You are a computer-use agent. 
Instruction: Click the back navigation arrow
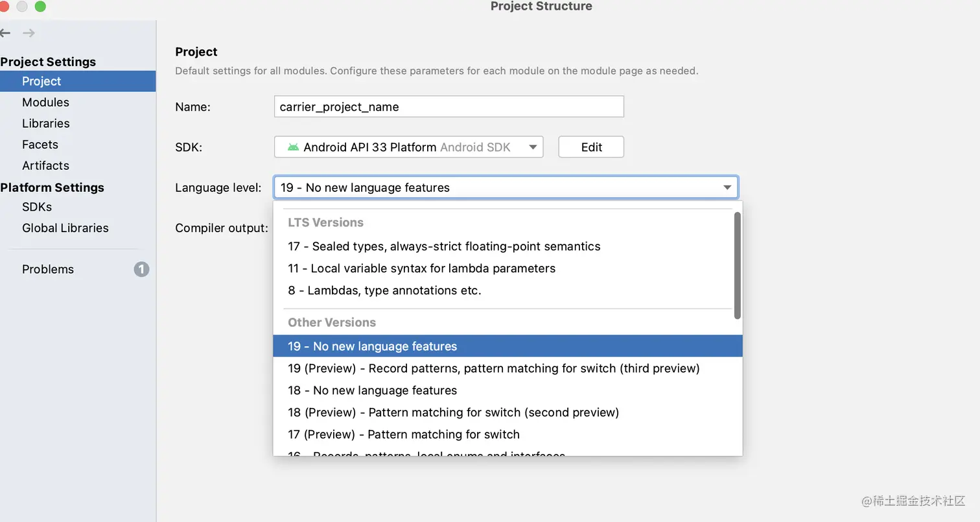(5, 33)
